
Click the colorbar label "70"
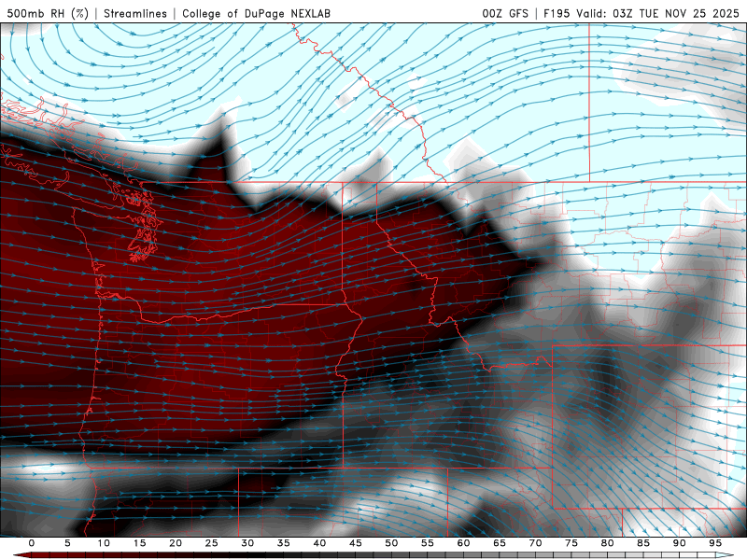[x=535, y=543]
